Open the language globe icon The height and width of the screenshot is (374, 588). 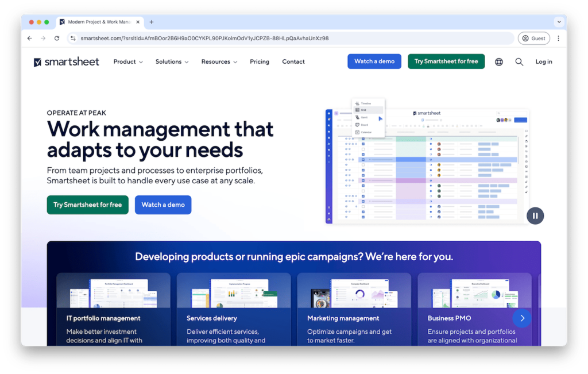click(x=498, y=62)
